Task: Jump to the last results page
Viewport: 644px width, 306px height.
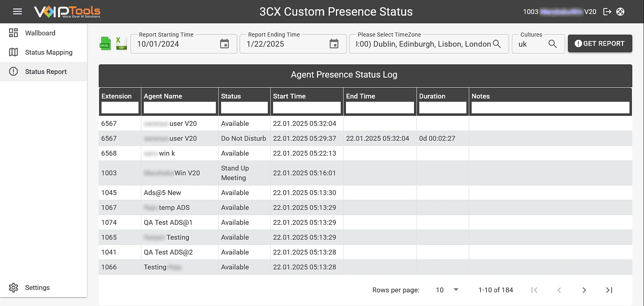Action: [x=609, y=290]
